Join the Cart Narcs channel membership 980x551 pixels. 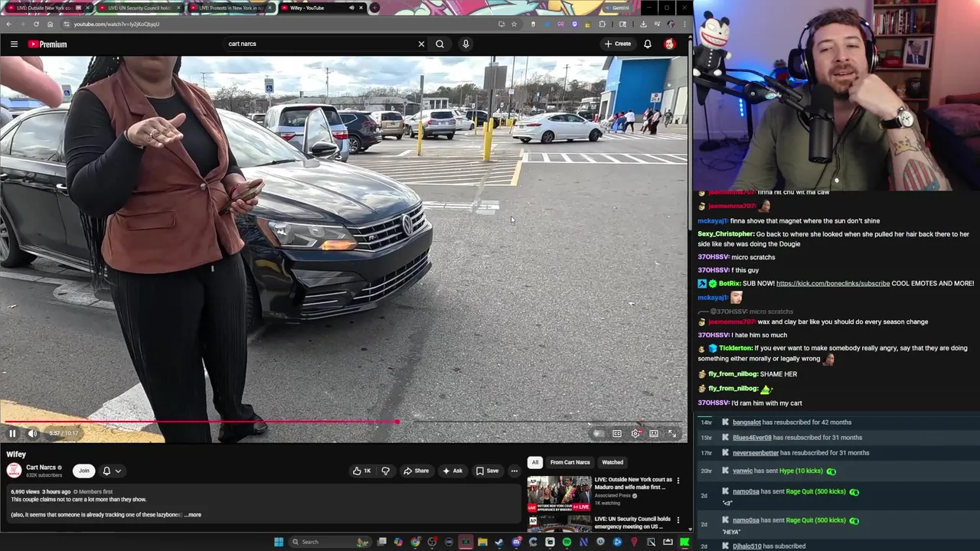click(x=84, y=471)
